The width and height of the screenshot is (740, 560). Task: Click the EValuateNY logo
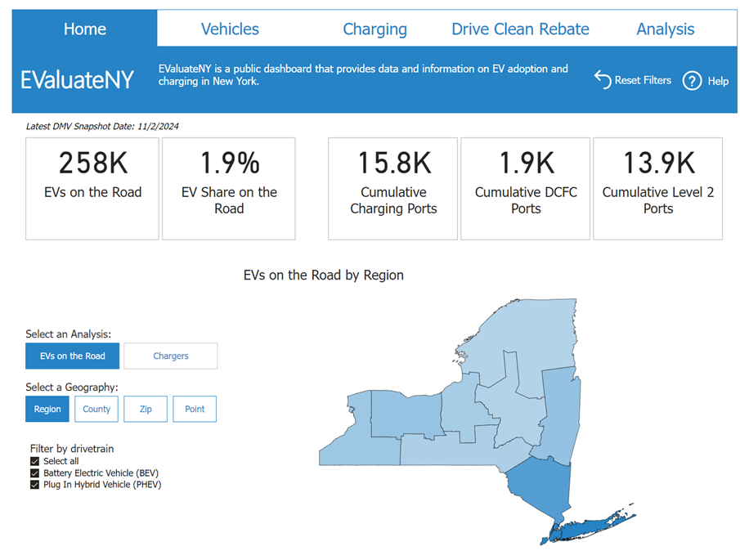(x=77, y=80)
